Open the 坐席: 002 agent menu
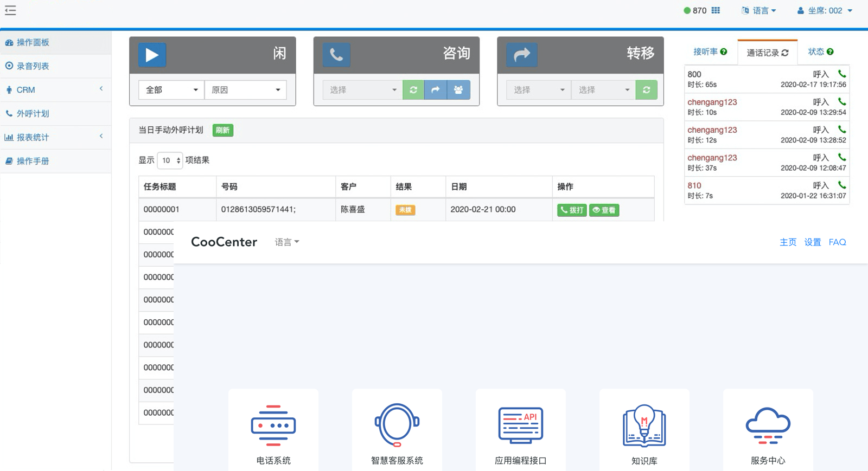 point(825,11)
